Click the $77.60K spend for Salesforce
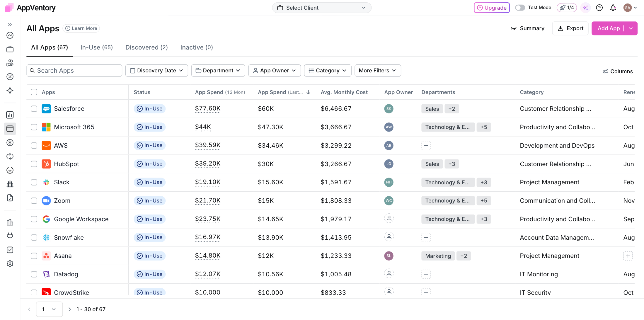644x320 pixels. [208, 109]
